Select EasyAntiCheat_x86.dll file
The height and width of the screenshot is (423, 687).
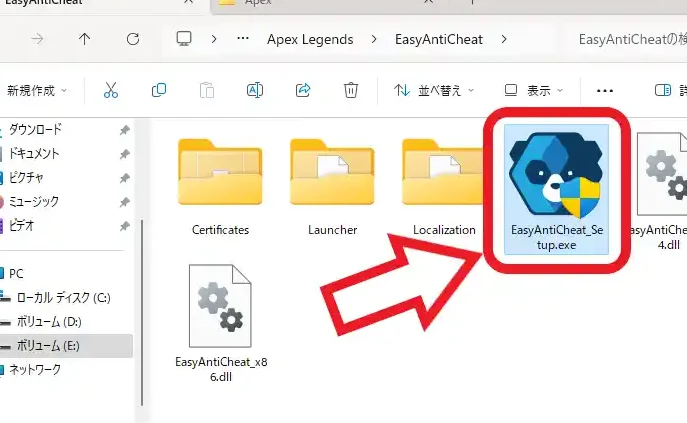coord(220,323)
